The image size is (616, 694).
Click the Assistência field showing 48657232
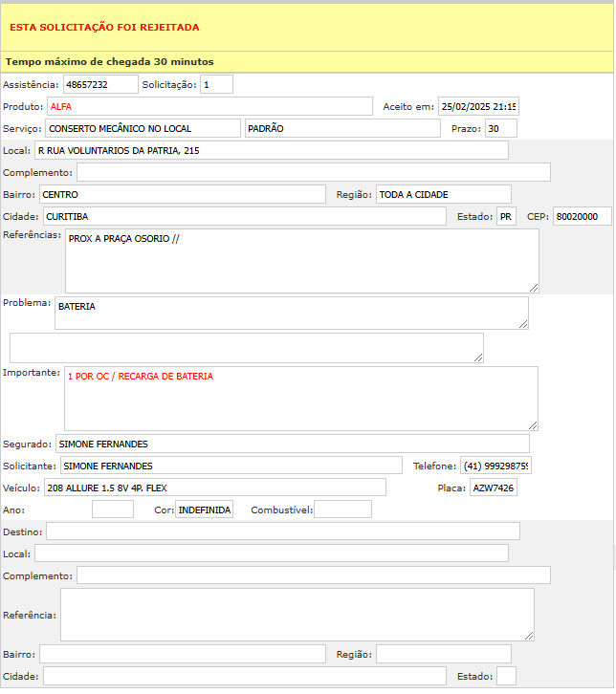coord(100,84)
